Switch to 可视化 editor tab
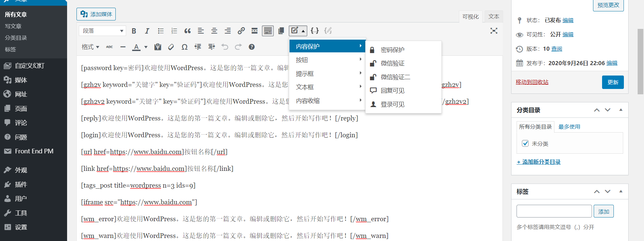The width and height of the screenshot is (644, 241). [x=471, y=16]
